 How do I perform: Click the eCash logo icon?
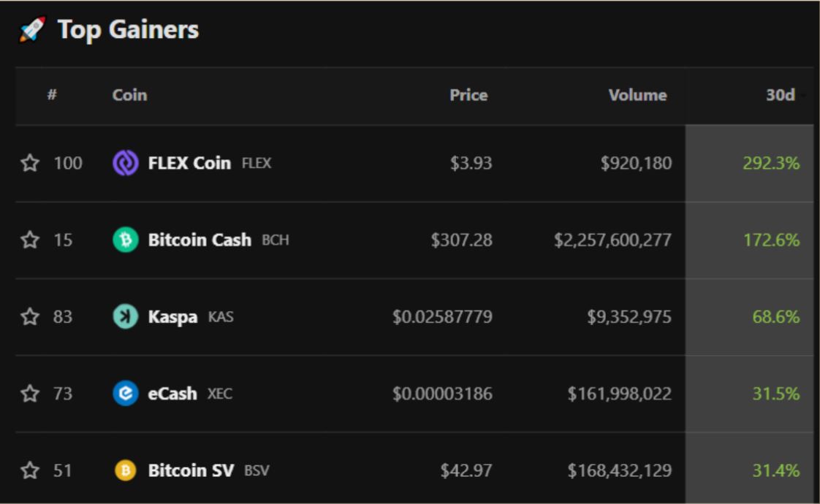coord(125,394)
